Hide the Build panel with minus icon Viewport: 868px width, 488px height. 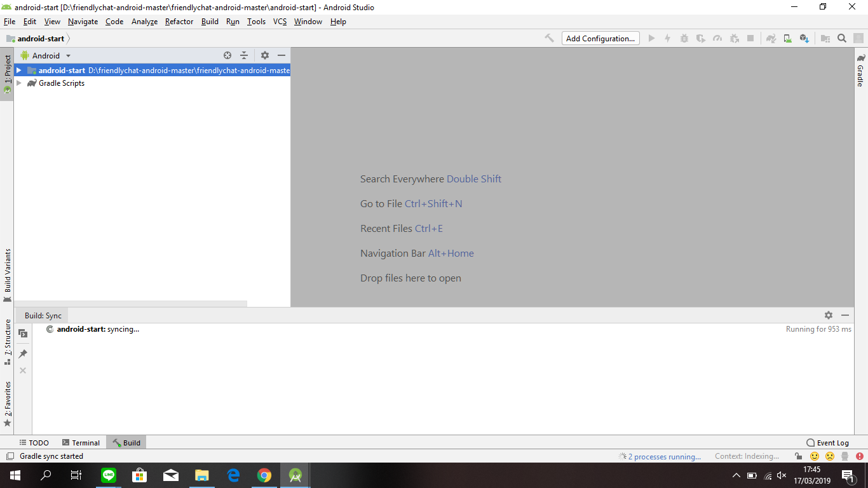tap(845, 315)
